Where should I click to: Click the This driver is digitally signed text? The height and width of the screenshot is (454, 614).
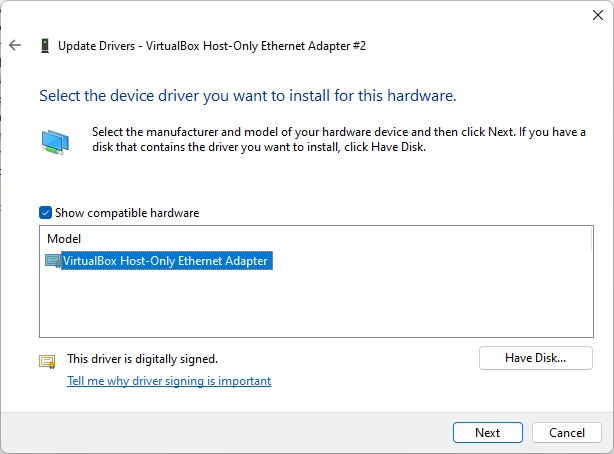click(143, 359)
